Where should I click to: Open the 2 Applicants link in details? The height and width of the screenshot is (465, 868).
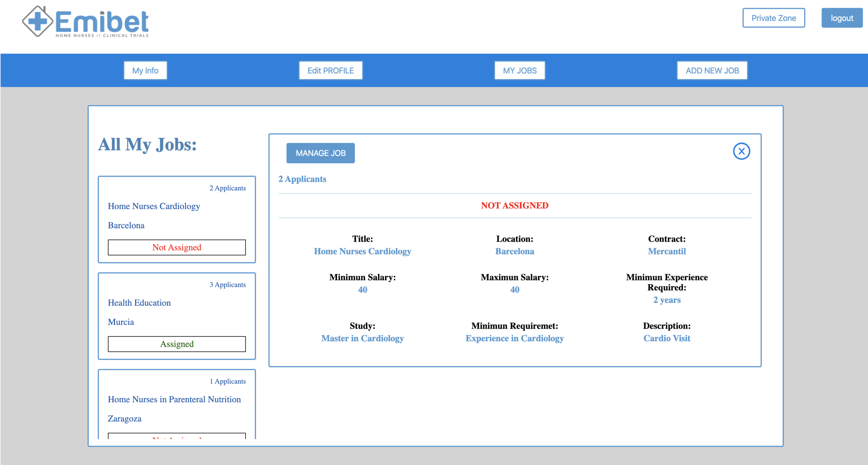[x=302, y=179]
